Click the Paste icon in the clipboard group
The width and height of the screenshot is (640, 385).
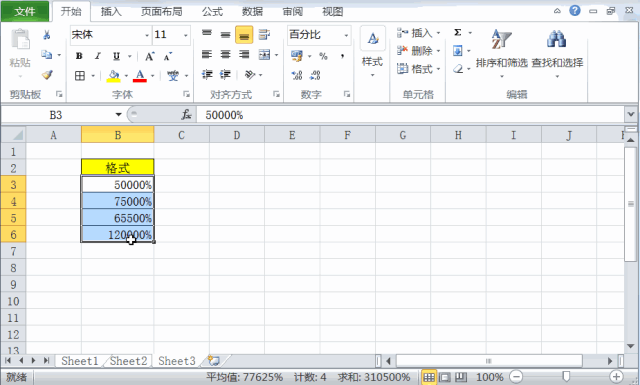20,40
